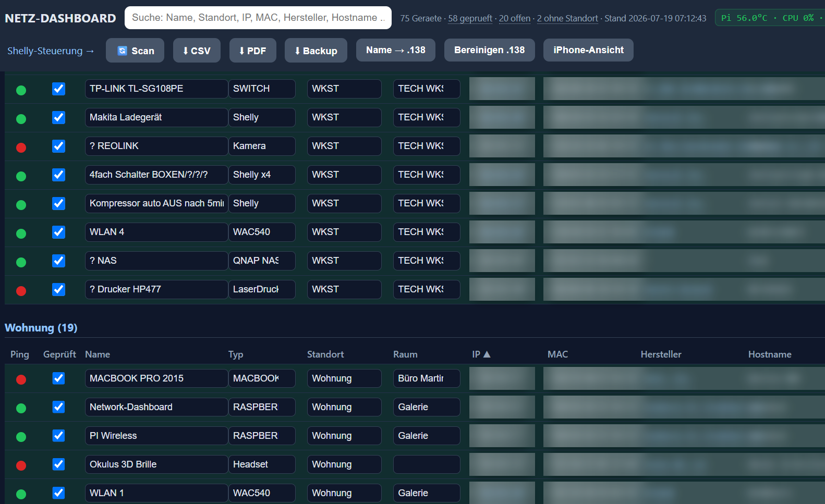
Task: Uncheck Geprüft for TP-LINK TL-SG108PE
Action: click(x=59, y=89)
